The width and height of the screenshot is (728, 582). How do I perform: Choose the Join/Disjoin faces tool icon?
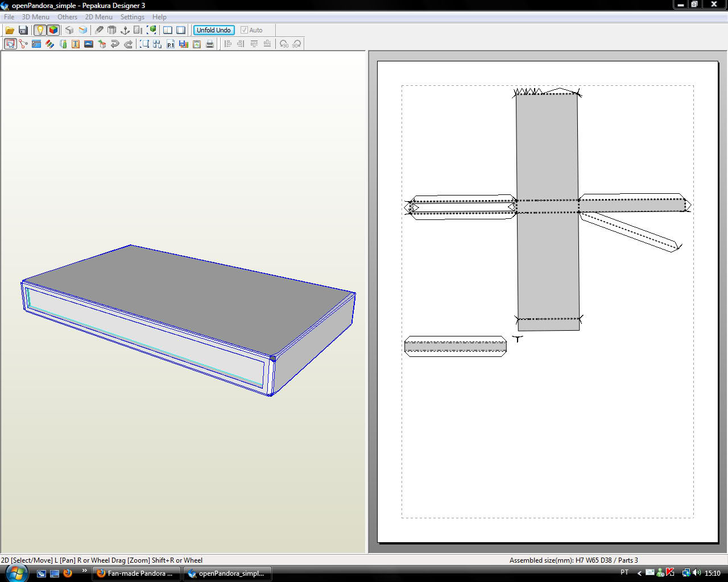coord(23,44)
